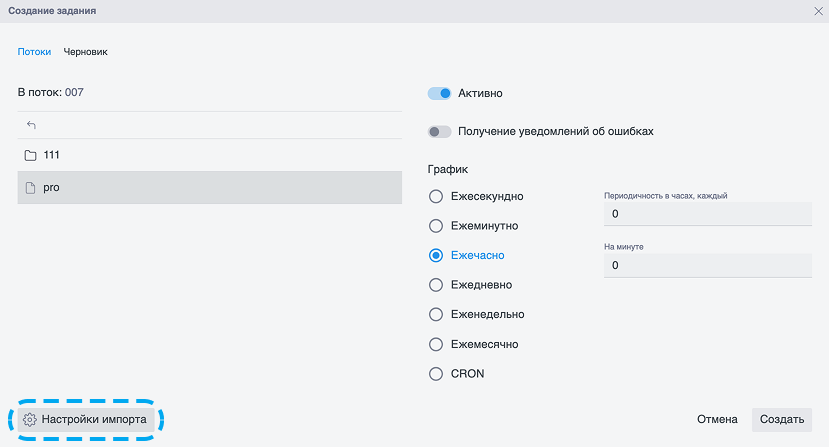Click the gear icon in Настройки импорта

click(x=30, y=419)
